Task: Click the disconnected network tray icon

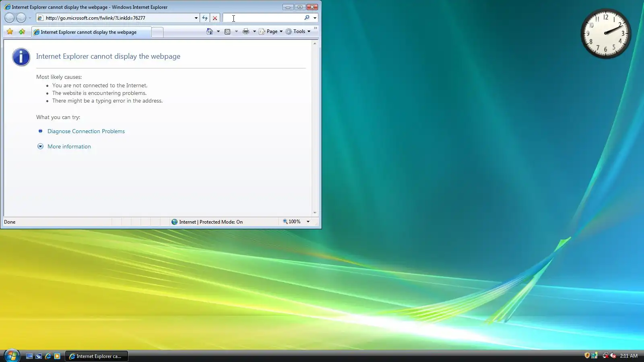Action: [x=605, y=356]
